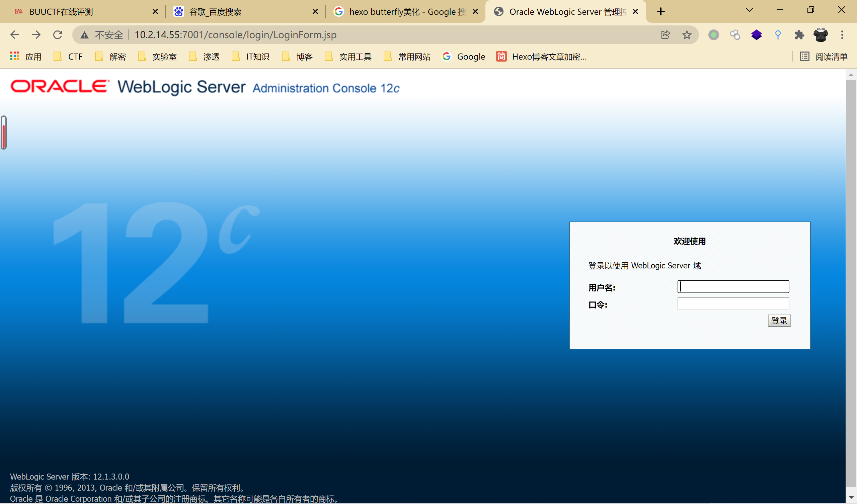Image resolution: width=857 pixels, height=504 pixels.
Task: Close the 谷歌_百度搜索 tab
Action: tap(315, 12)
